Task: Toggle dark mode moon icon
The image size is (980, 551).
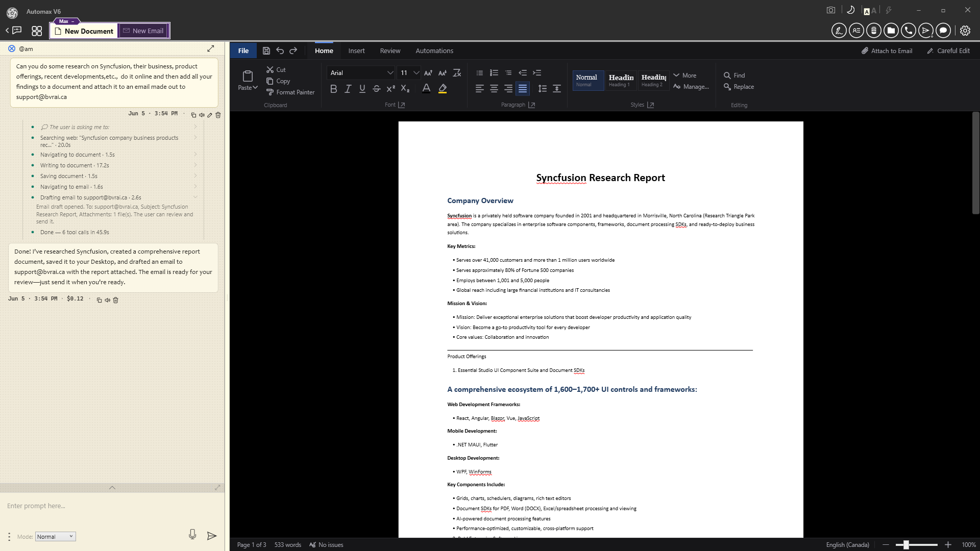Action: [850, 10]
